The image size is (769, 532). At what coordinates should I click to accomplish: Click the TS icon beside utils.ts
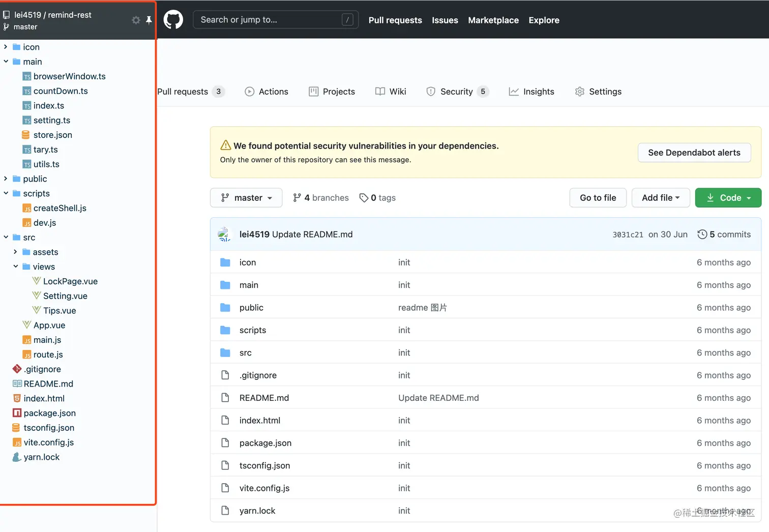pyautogui.click(x=27, y=164)
